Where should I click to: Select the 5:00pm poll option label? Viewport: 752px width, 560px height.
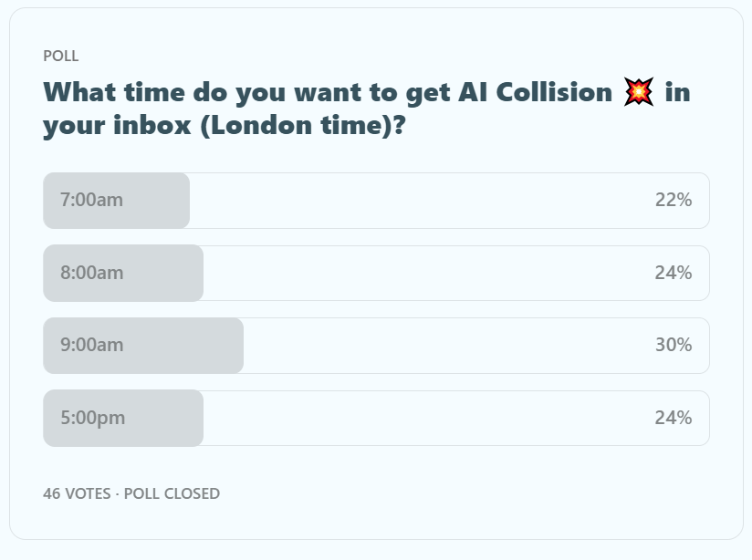click(92, 418)
